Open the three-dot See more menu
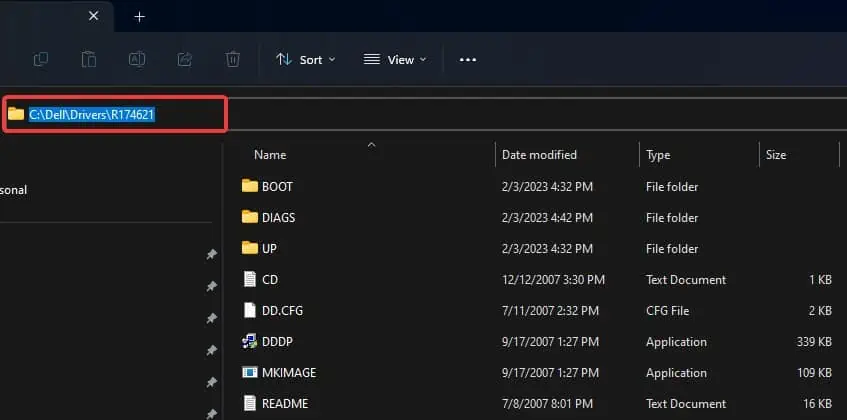847x420 pixels. point(468,59)
